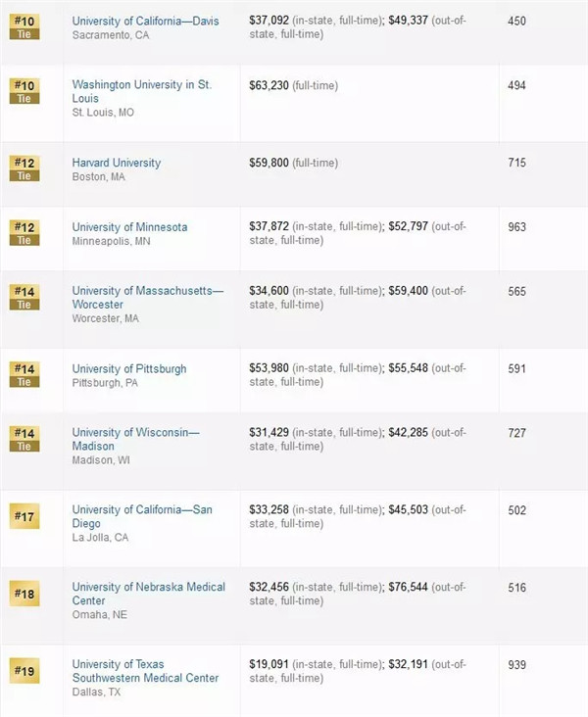Open the Harvard University link
This screenshot has width=588, height=717.
116,163
